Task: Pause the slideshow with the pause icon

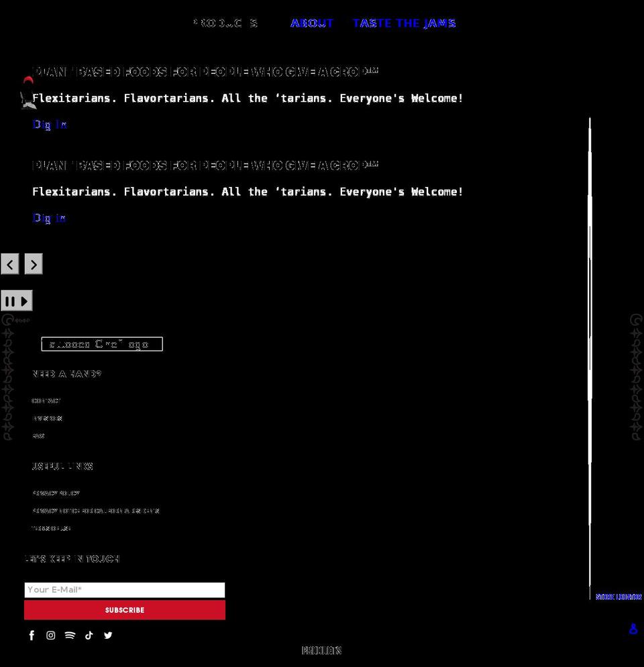Action: coord(9,300)
